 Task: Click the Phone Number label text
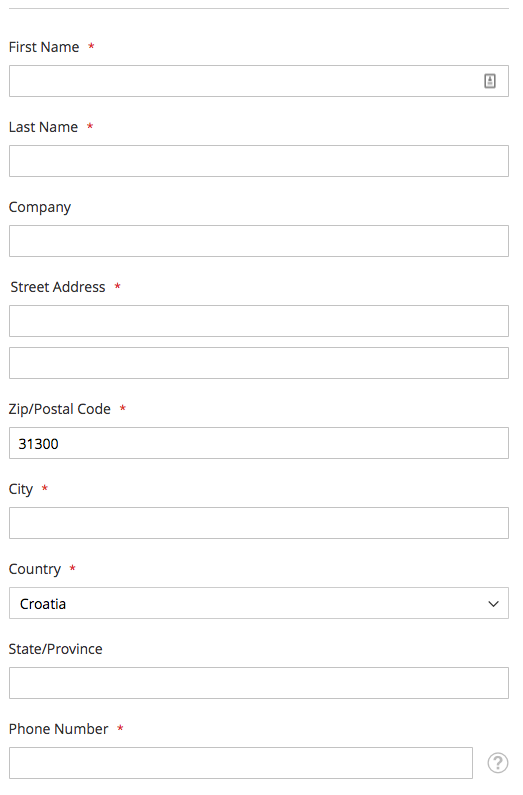(59, 729)
